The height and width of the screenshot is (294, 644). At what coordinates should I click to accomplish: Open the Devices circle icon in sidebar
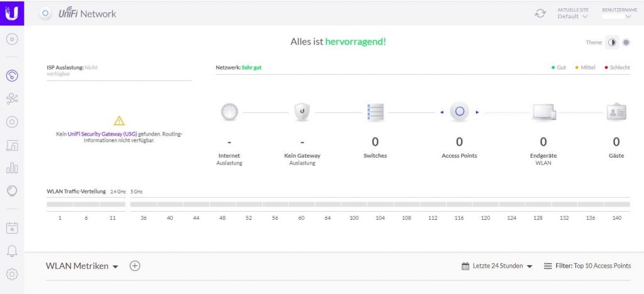click(12, 122)
